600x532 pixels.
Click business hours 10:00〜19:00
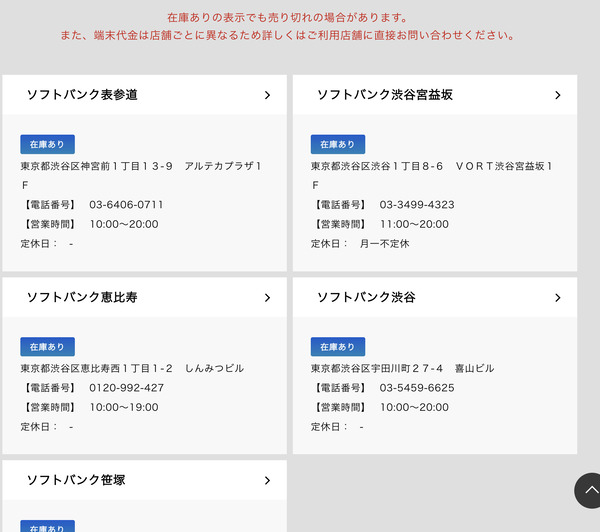tap(124, 407)
